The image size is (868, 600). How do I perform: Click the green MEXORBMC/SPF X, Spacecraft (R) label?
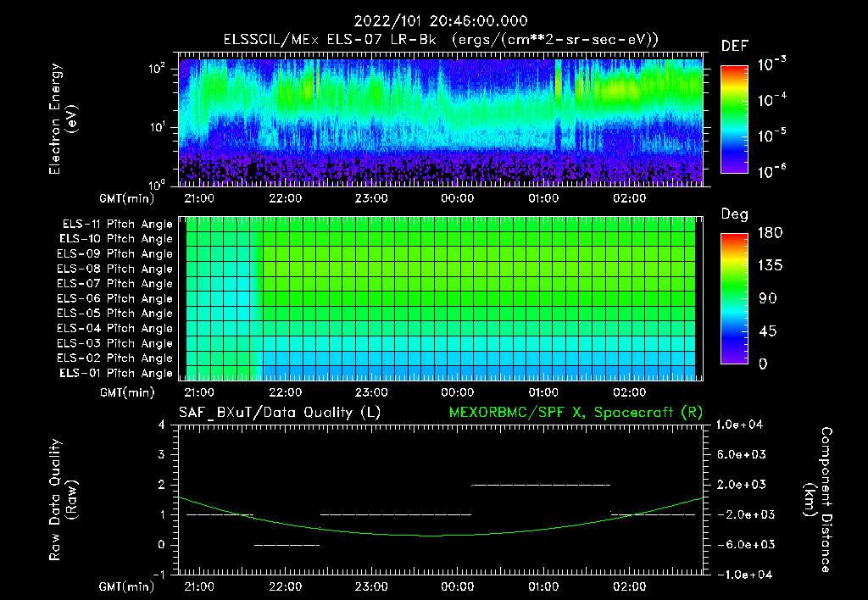576,413
